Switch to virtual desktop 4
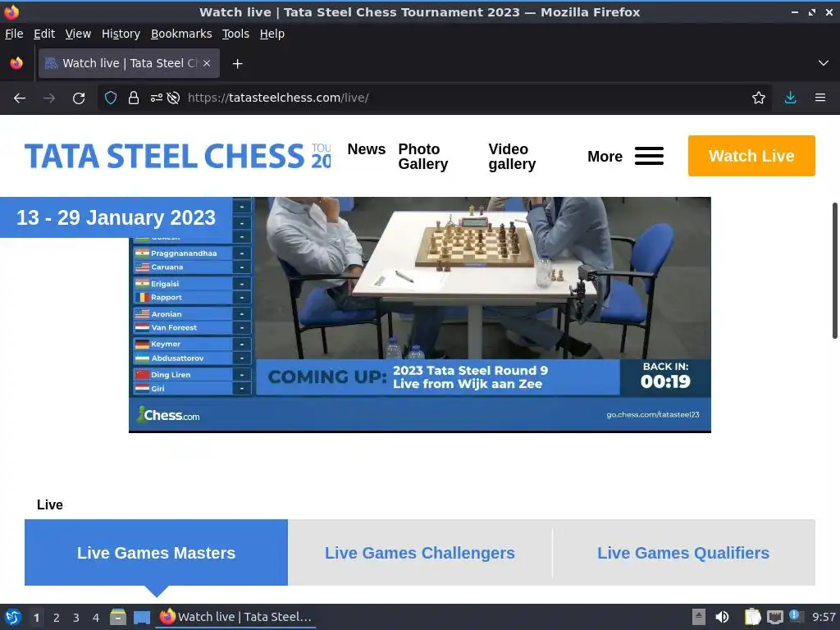840x630 pixels. [x=96, y=618]
